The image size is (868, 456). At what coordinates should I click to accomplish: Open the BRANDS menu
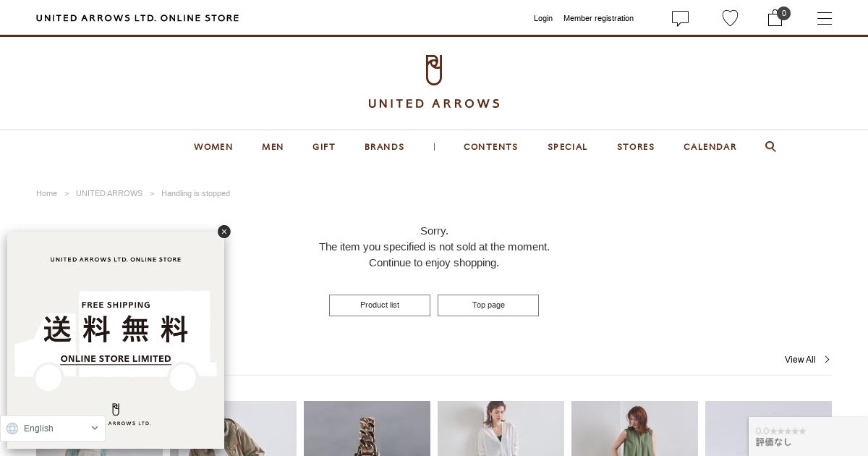(x=384, y=147)
